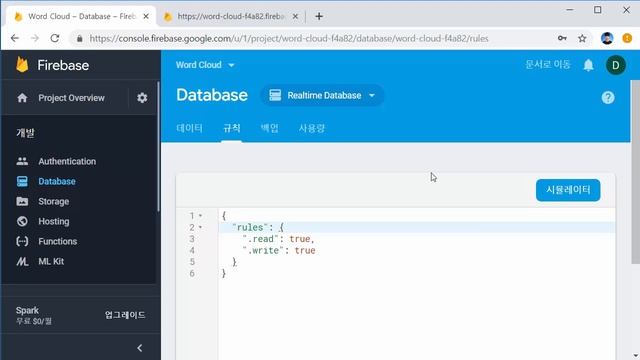This screenshot has width=640, height=360.
Task: Open Authentication in the sidebar
Action: [x=67, y=161]
